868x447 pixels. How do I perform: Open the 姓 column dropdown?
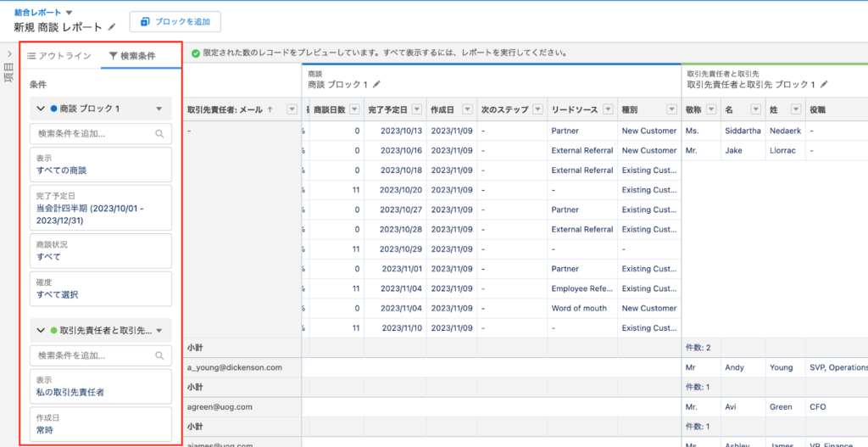click(x=796, y=109)
